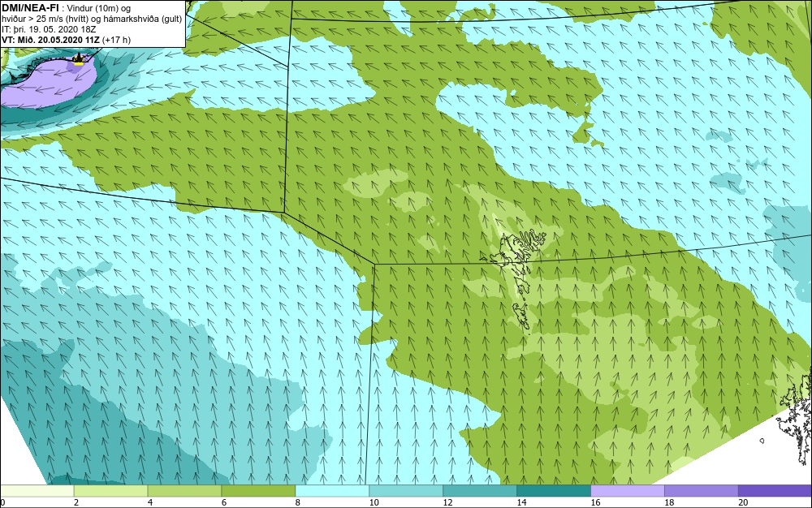Click the 10–12 m/s light teal swatch
The height and width of the screenshot is (508, 812).
pyautogui.click(x=406, y=491)
